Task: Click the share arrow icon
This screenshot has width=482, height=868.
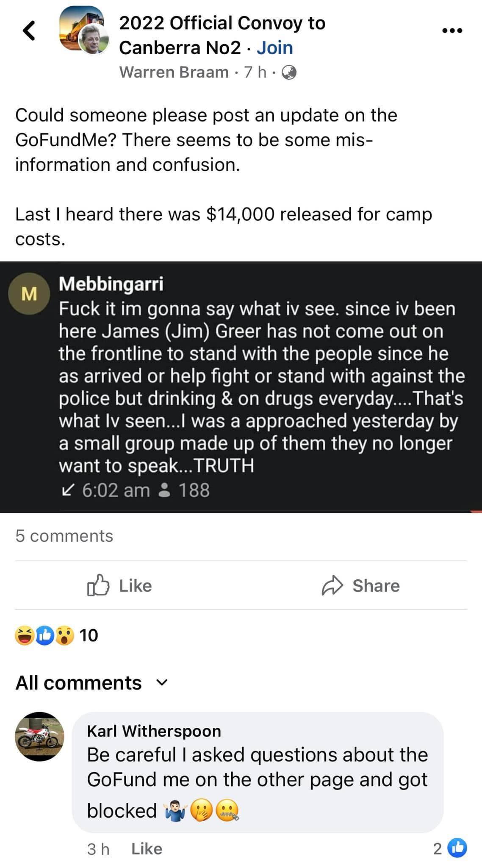Action: pyautogui.click(x=331, y=585)
